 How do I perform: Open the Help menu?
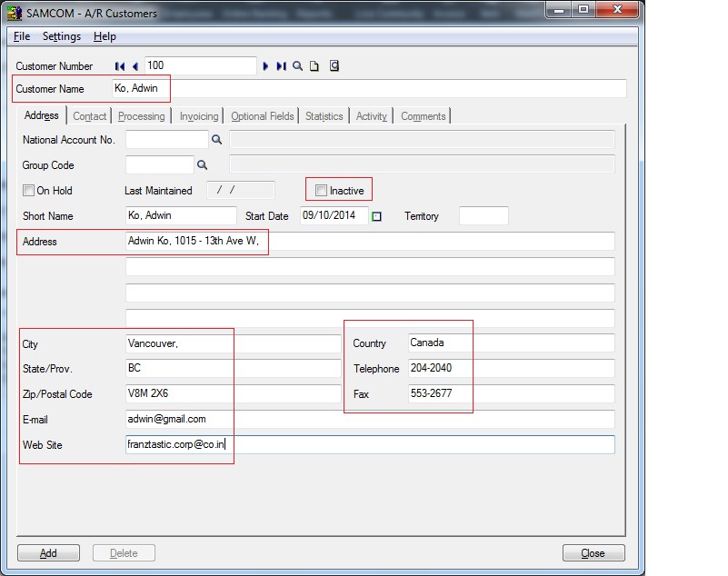(105, 36)
